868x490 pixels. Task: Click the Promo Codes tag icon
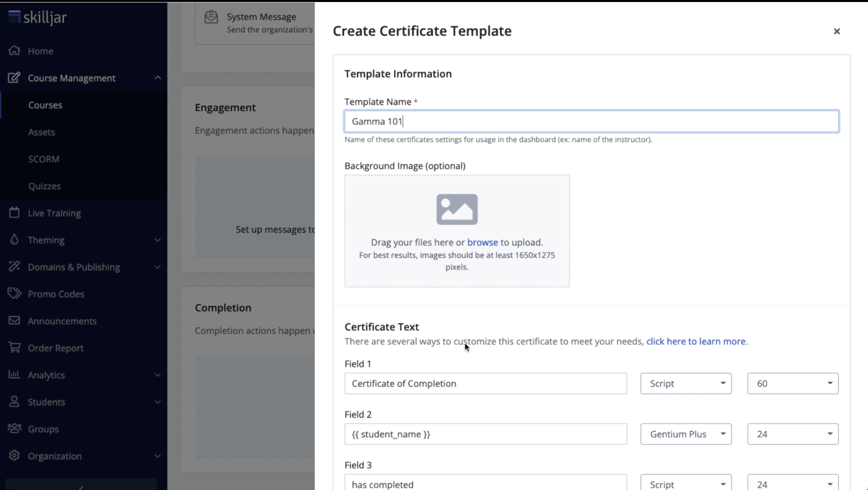coord(14,294)
